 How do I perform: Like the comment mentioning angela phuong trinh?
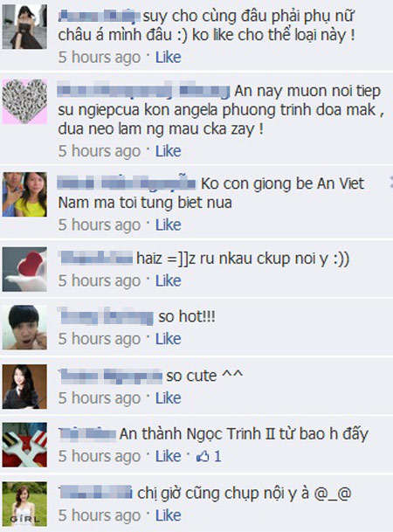tap(169, 151)
